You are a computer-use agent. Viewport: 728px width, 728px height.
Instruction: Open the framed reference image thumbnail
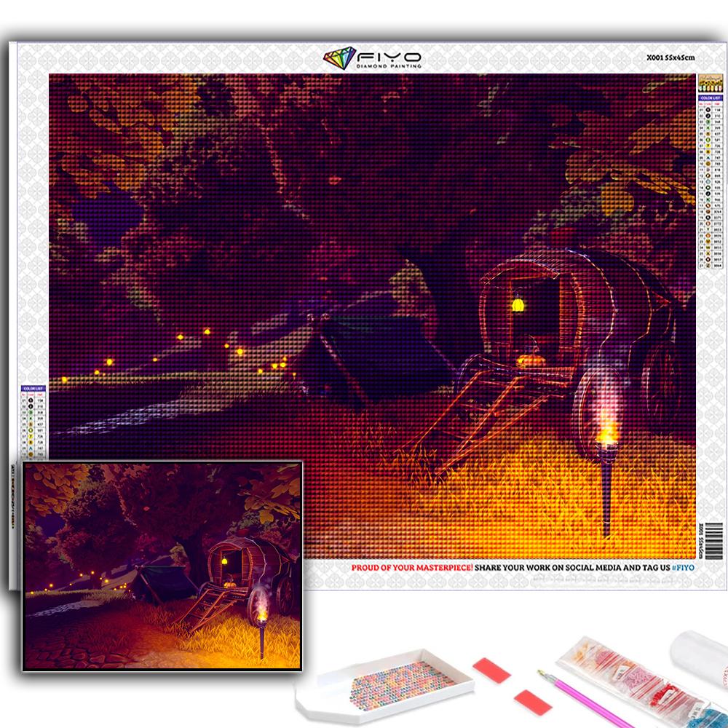[x=162, y=566]
